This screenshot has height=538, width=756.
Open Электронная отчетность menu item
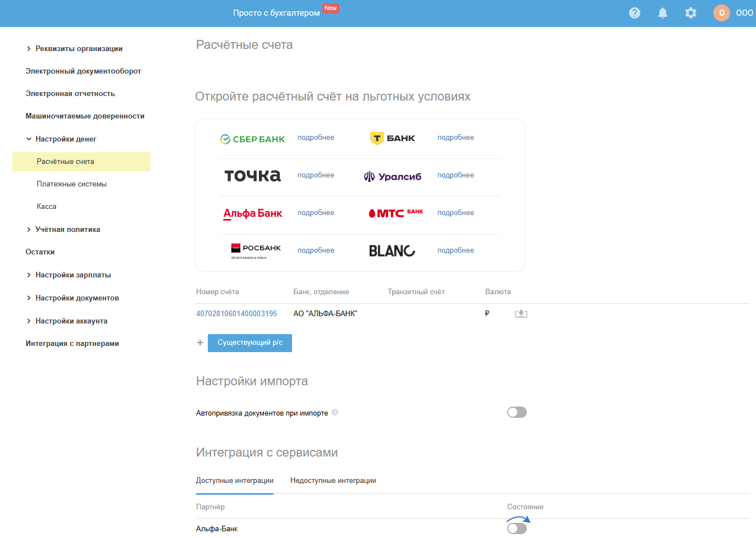(70, 94)
